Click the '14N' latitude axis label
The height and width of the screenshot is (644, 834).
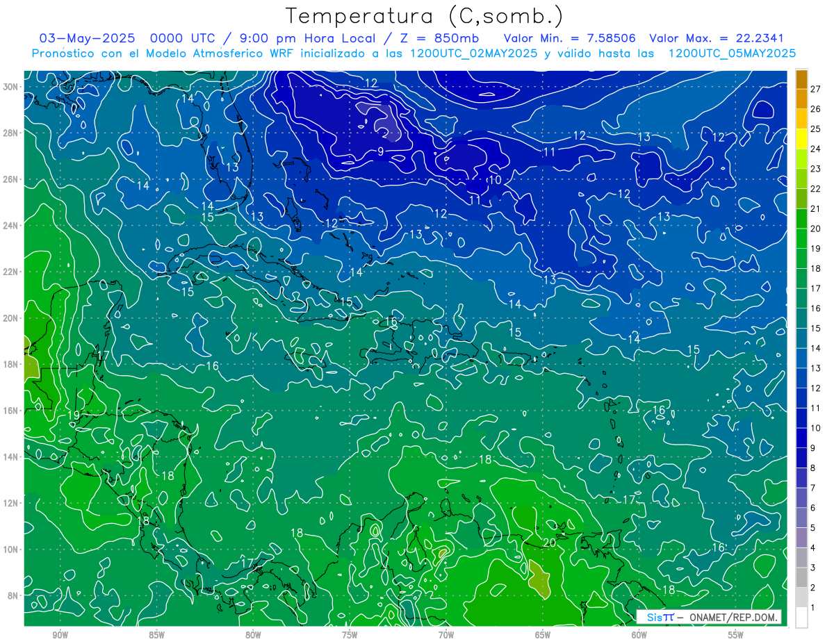pos(12,457)
